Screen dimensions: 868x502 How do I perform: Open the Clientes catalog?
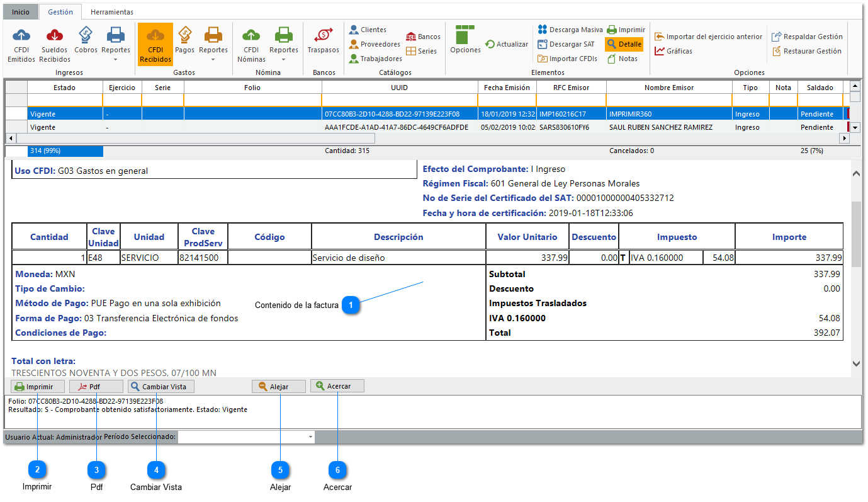pos(368,30)
